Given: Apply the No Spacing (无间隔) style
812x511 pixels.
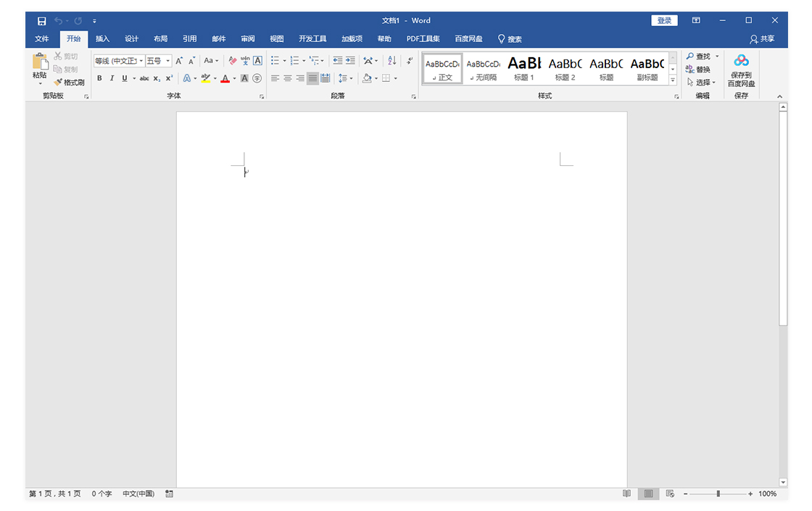Looking at the screenshot, I should tap(483, 68).
